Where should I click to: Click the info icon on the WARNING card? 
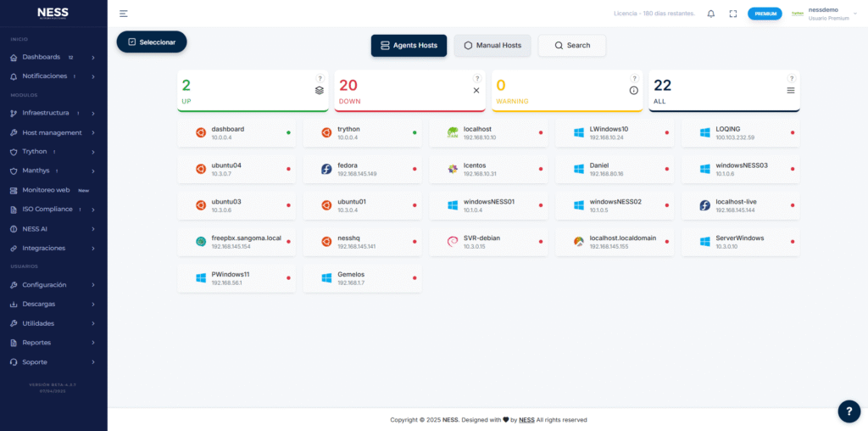[x=634, y=90]
